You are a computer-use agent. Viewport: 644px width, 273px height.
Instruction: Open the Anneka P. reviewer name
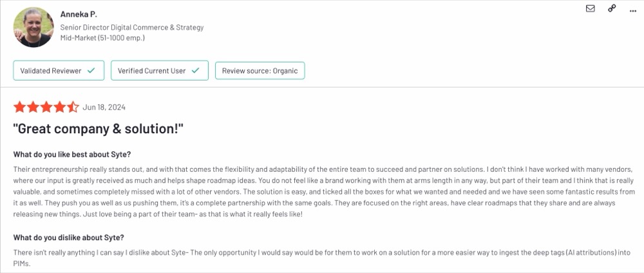pos(79,14)
